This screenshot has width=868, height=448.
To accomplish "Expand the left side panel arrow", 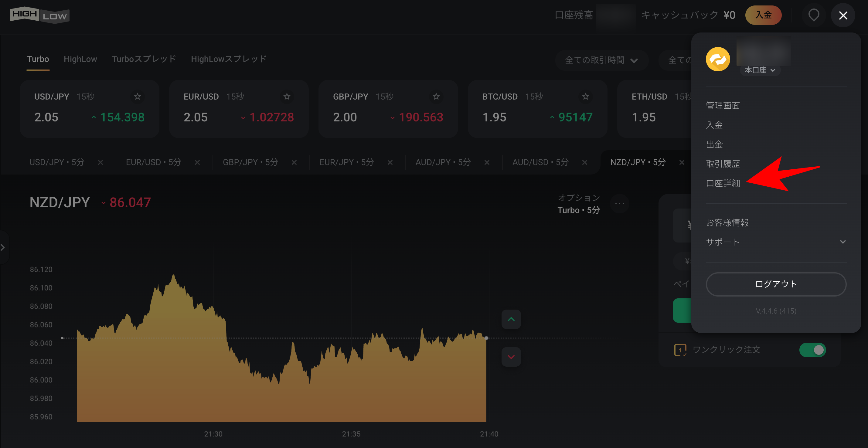I will click(3, 248).
